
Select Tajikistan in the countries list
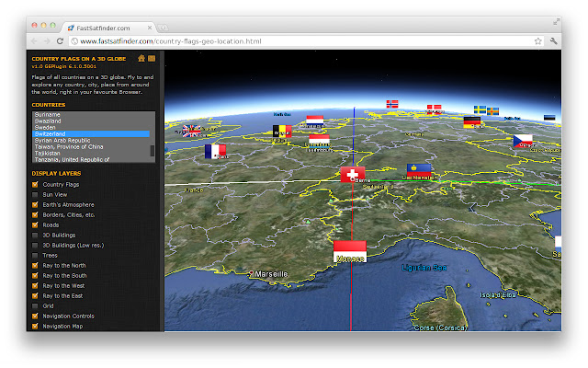pyautogui.click(x=91, y=153)
